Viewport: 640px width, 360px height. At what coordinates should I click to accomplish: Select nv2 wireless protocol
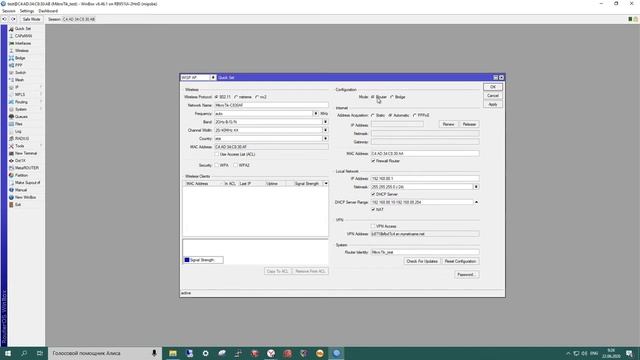pyautogui.click(x=257, y=97)
